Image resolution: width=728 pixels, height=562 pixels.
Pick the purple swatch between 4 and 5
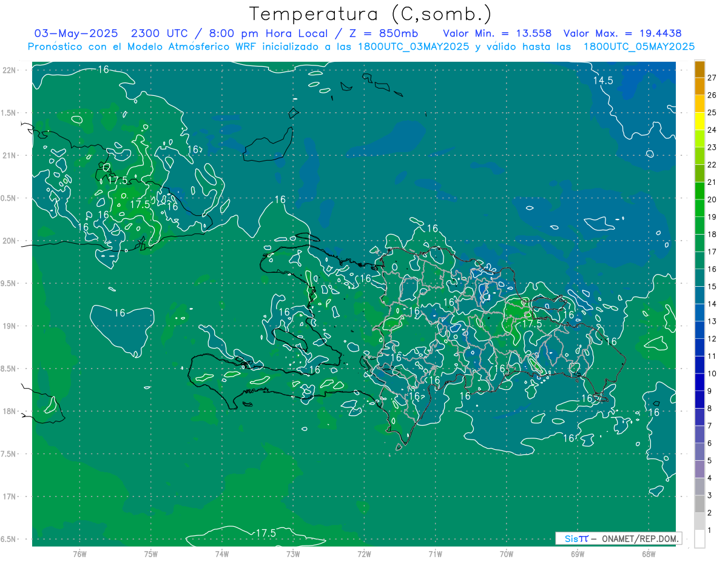coord(700,469)
